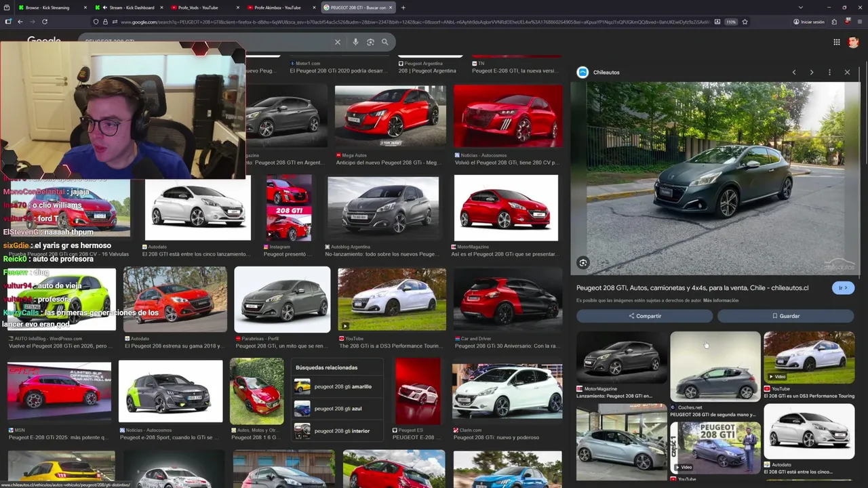Open Autos, Motos y Otr... red car thumbnail
The height and width of the screenshot is (488, 868).
pos(256,391)
